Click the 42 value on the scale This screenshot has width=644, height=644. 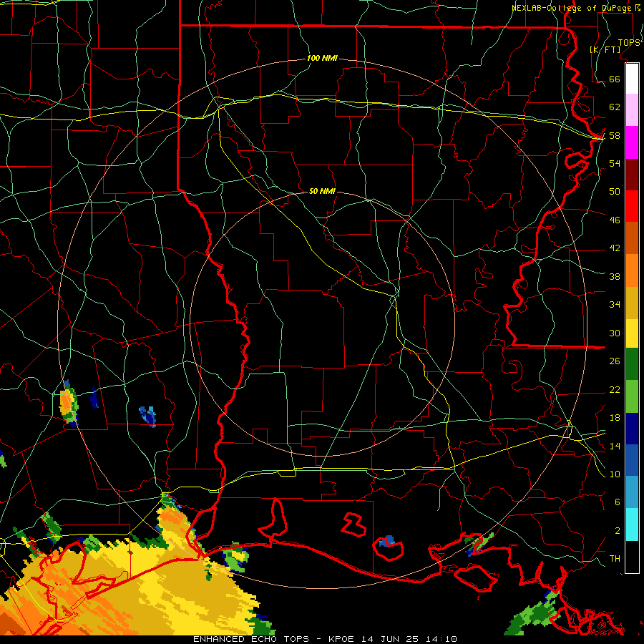tap(615, 248)
